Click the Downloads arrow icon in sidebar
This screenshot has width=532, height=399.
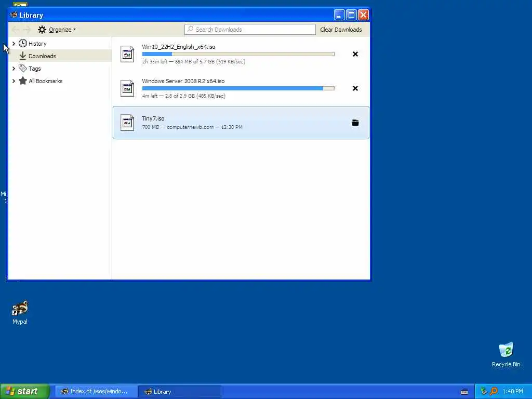pyautogui.click(x=23, y=56)
